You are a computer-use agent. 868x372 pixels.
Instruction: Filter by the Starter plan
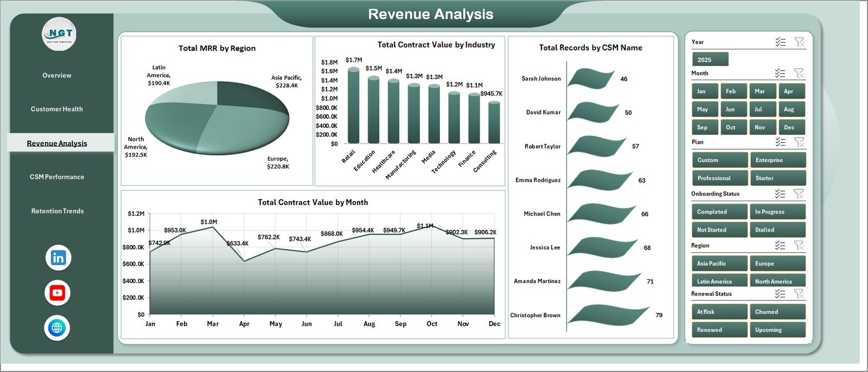[778, 178]
